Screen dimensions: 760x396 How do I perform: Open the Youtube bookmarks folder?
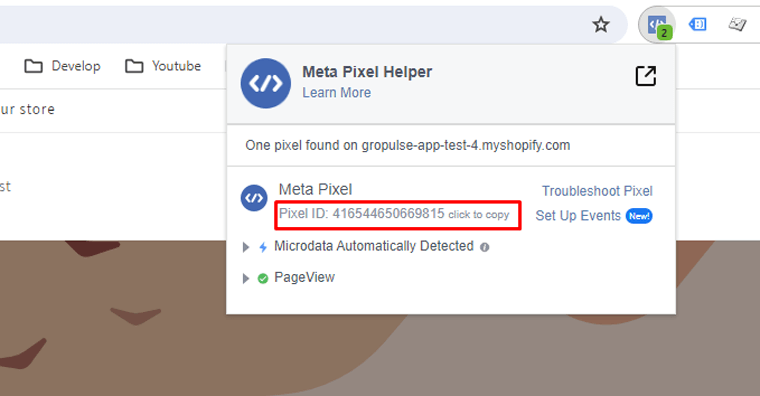pos(163,66)
